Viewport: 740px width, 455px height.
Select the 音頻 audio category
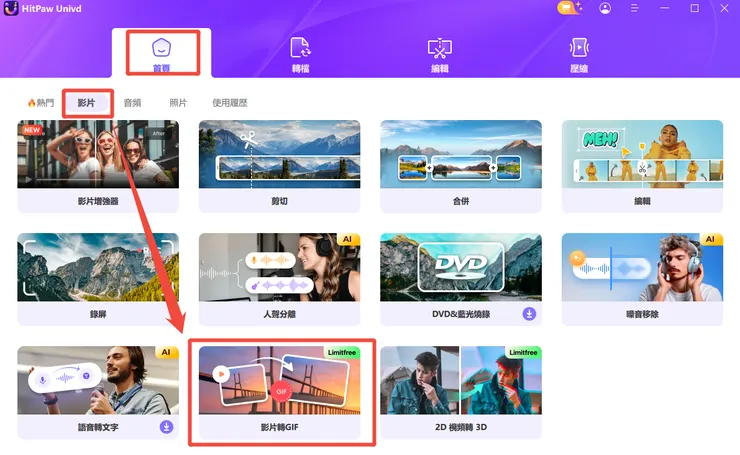[x=132, y=103]
